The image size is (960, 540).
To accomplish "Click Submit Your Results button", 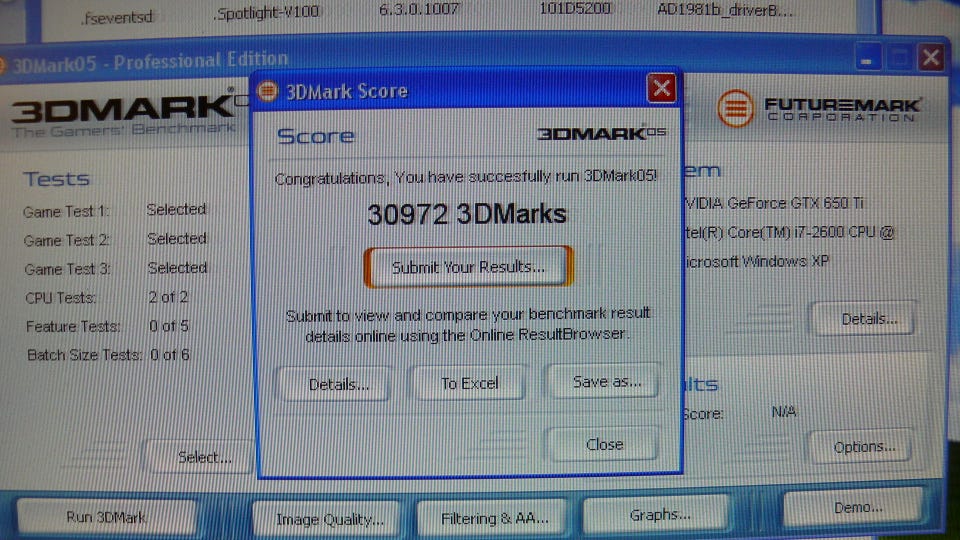I will [x=468, y=267].
